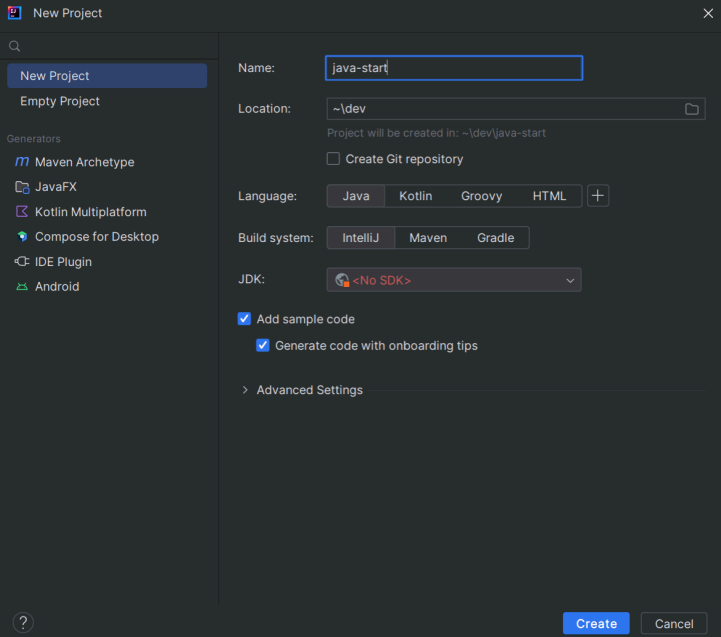The height and width of the screenshot is (637, 721).
Task: Click the No SDK globe icon
Action: pos(342,280)
